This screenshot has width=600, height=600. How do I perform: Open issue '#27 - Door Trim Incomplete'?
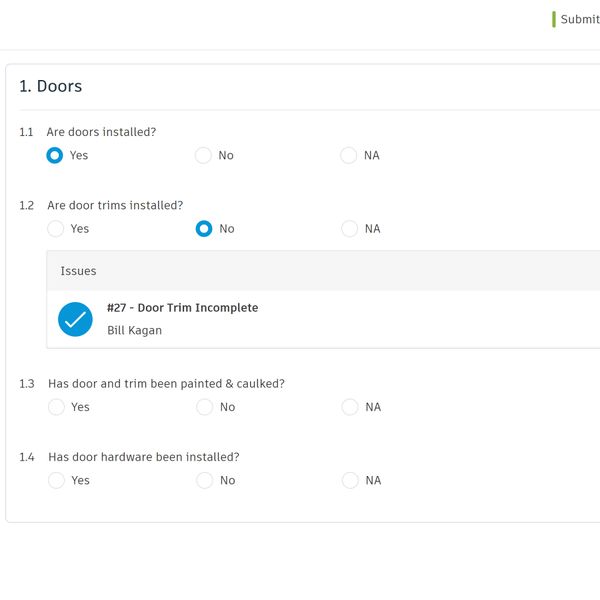pyautogui.click(x=182, y=308)
